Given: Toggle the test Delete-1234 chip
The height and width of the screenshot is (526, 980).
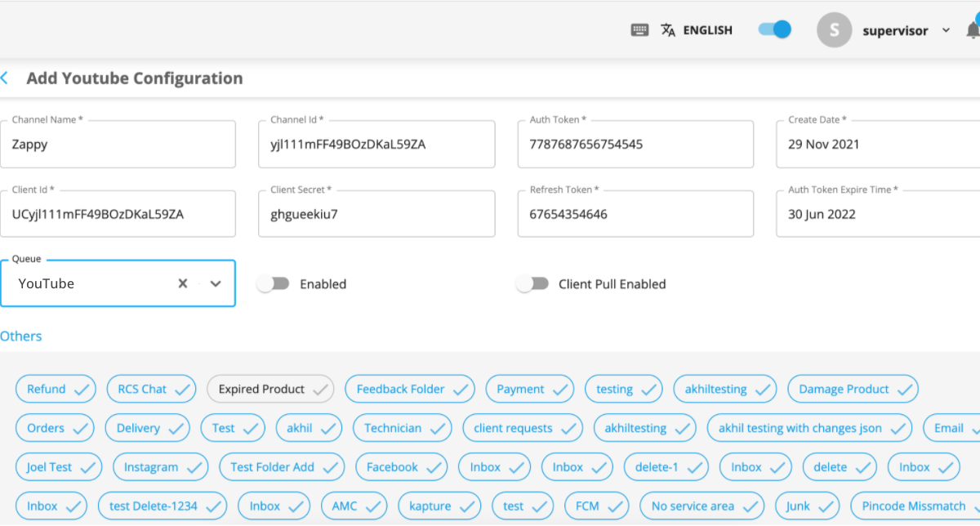Looking at the screenshot, I should [x=163, y=506].
